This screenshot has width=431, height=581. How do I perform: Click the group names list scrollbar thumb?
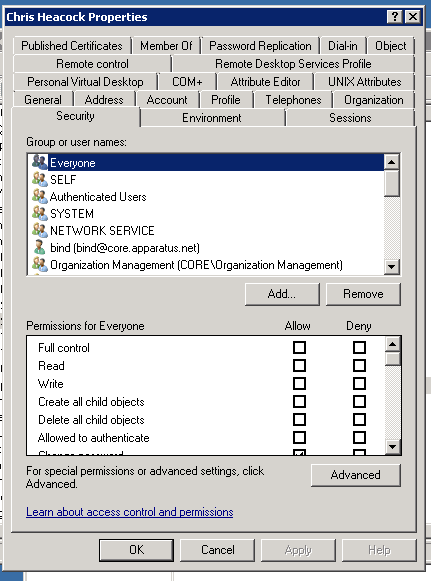click(392, 183)
